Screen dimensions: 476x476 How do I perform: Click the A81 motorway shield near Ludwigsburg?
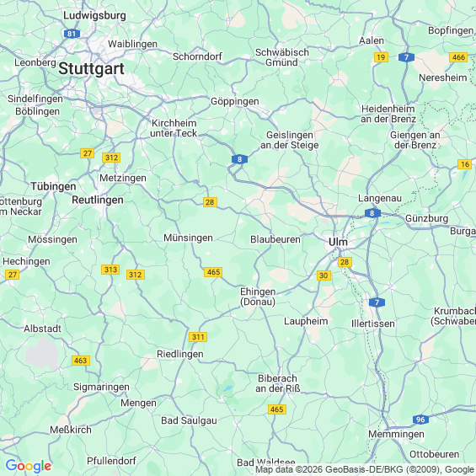pyautogui.click(x=72, y=34)
